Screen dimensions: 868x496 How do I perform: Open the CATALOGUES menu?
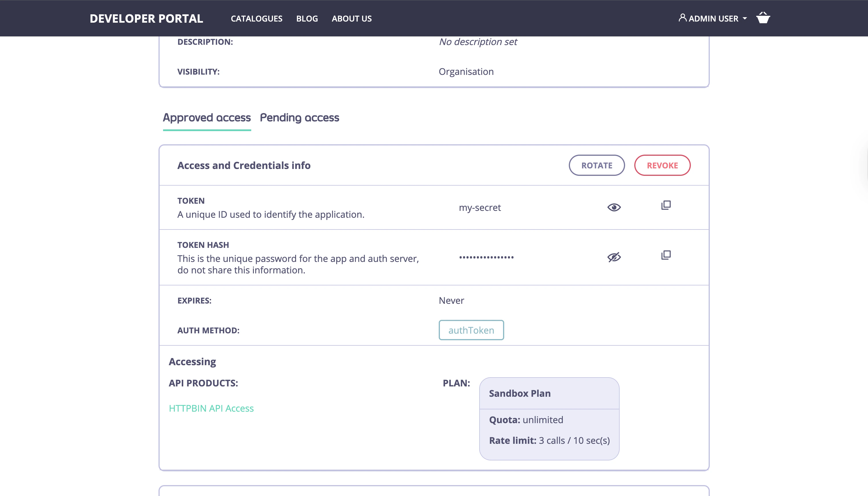coord(256,19)
